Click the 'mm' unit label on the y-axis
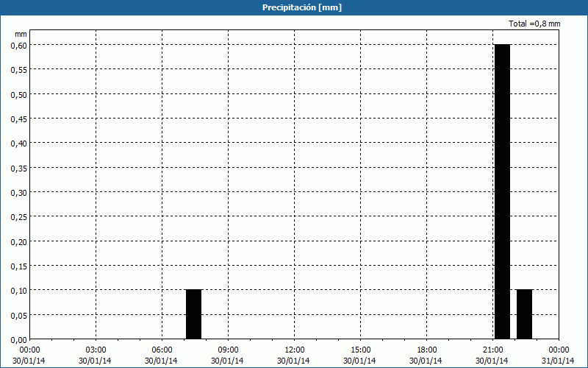Screen dimensions: 588x368 tap(21, 34)
